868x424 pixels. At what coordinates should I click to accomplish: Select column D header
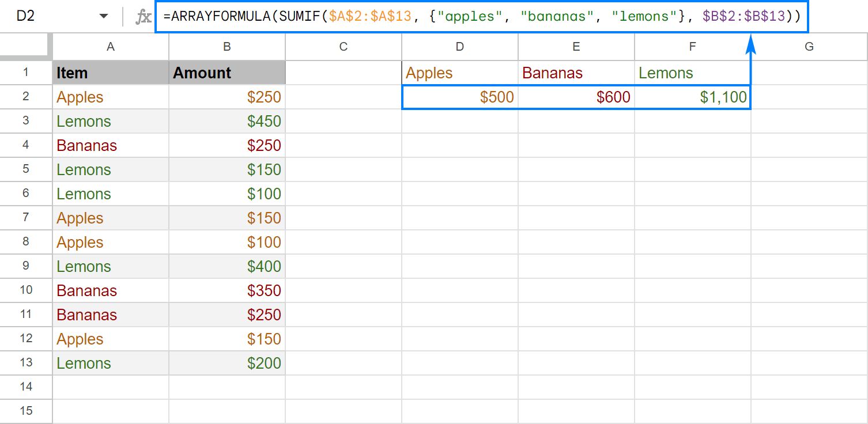[x=460, y=47]
